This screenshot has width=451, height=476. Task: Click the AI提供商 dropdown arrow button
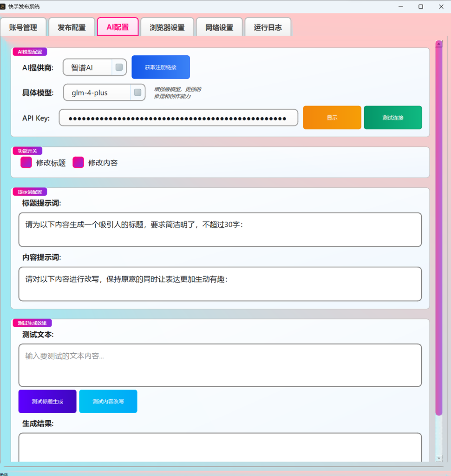click(119, 67)
